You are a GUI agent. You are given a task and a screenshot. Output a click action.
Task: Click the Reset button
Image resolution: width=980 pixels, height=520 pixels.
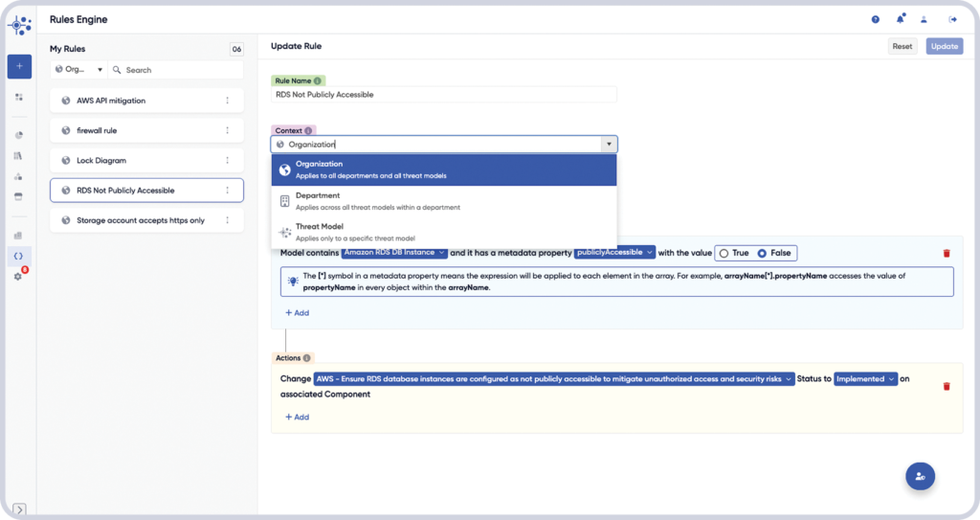pyautogui.click(x=902, y=46)
